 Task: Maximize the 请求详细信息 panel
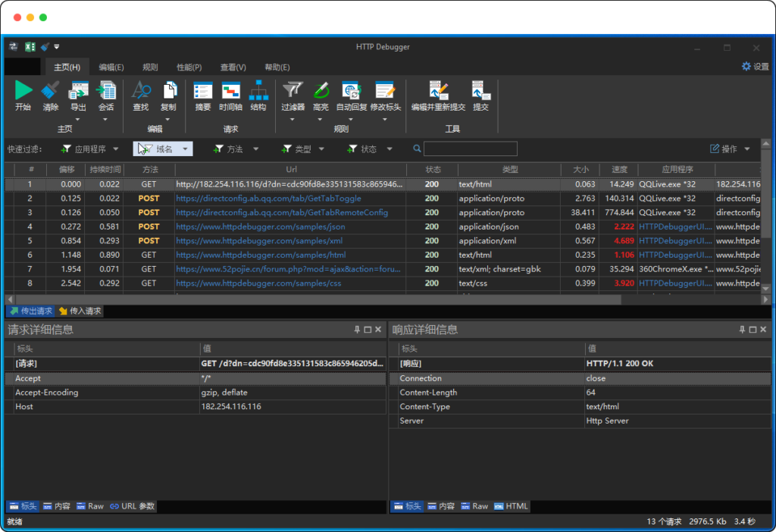click(x=368, y=330)
